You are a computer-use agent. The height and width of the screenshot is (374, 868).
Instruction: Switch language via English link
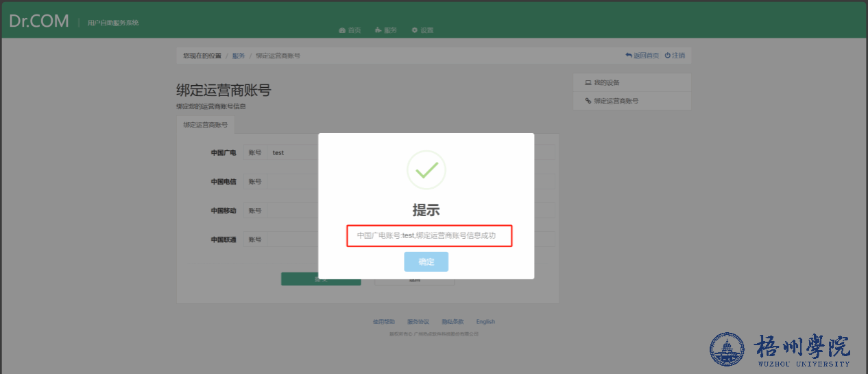485,321
